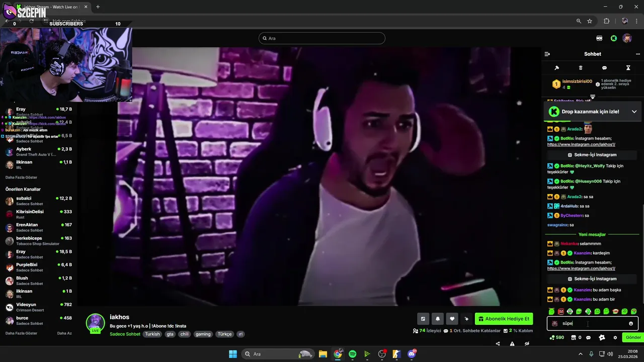Open iakhos channel avatar with LIVE badge
The image size is (644, 362).
tap(95, 323)
